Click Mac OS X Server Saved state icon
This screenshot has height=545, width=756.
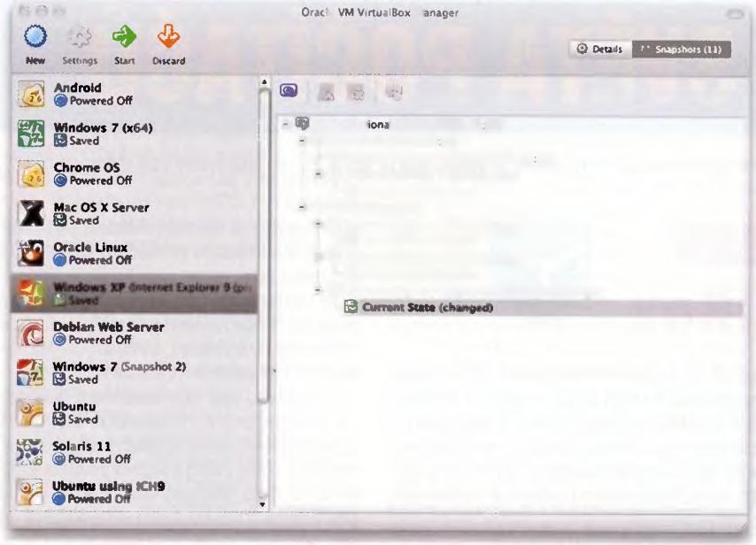pyautogui.click(x=60, y=220)
